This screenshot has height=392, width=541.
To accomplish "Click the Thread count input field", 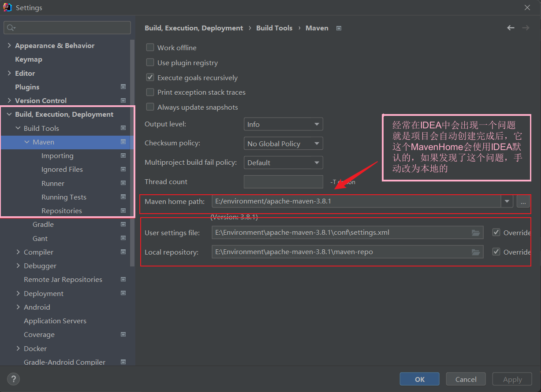I will (284, 181).
